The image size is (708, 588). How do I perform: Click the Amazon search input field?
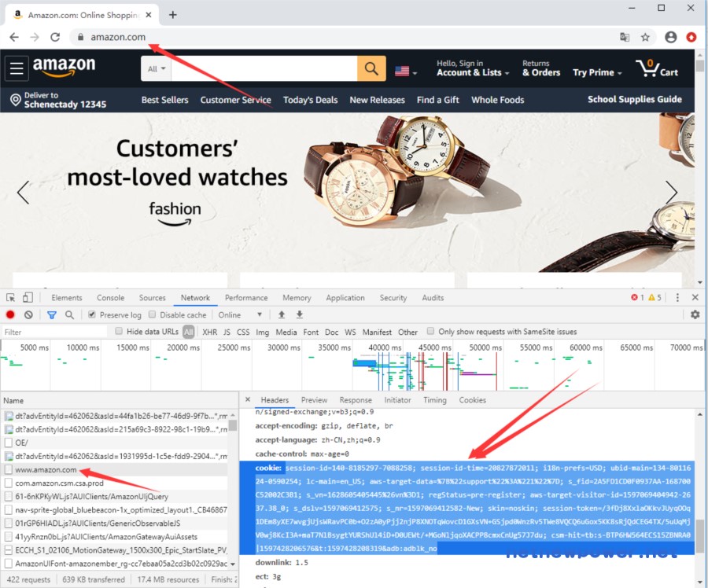264,68
